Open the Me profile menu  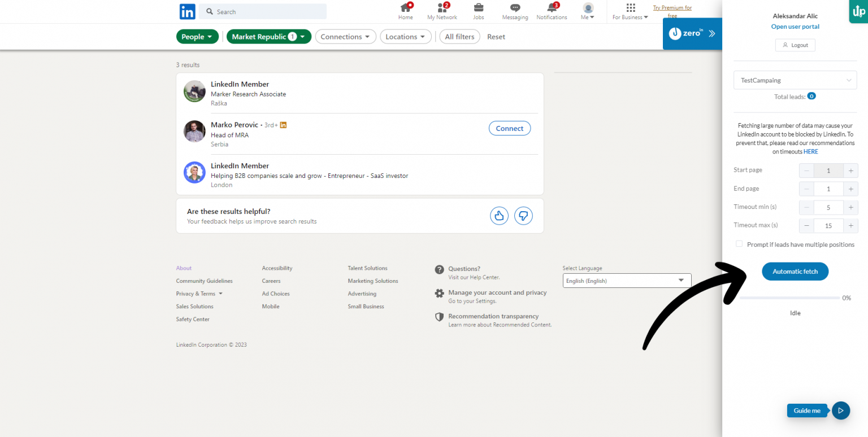tap(588, 11)
